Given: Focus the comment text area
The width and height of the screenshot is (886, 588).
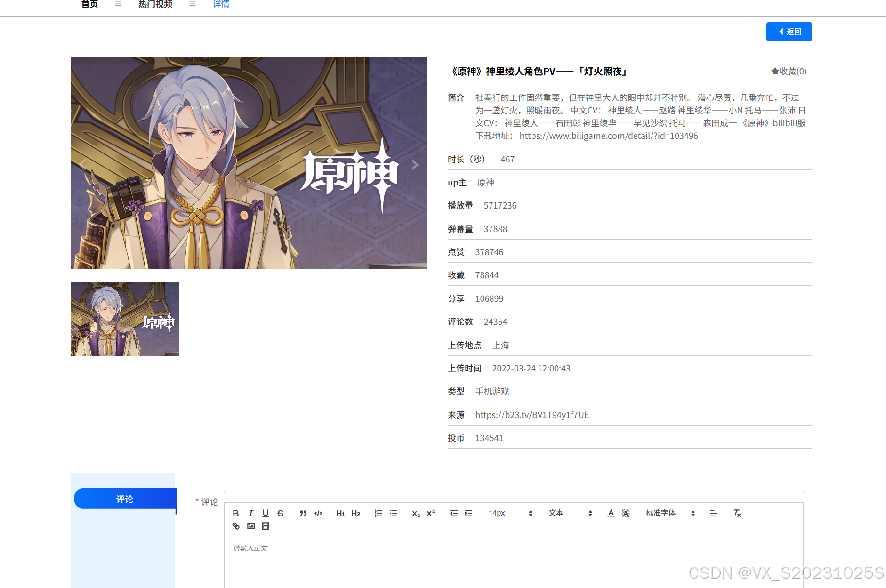Looking at the screenshot, I should [x=514, y=562].
